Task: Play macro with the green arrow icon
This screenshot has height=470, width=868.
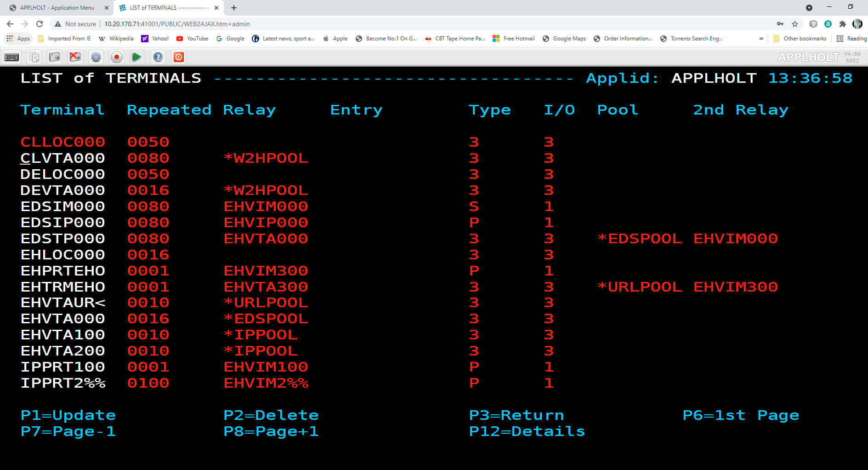Action: coord(137,57)
